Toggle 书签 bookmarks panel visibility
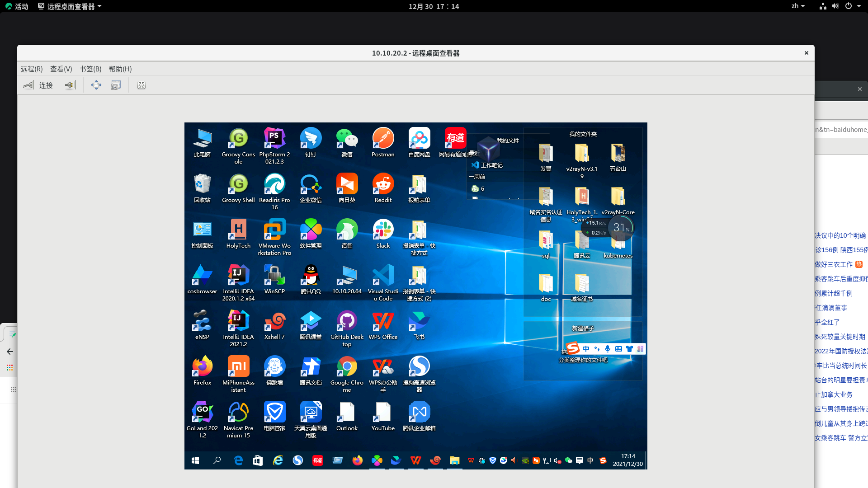 click(x=90, y=69)
